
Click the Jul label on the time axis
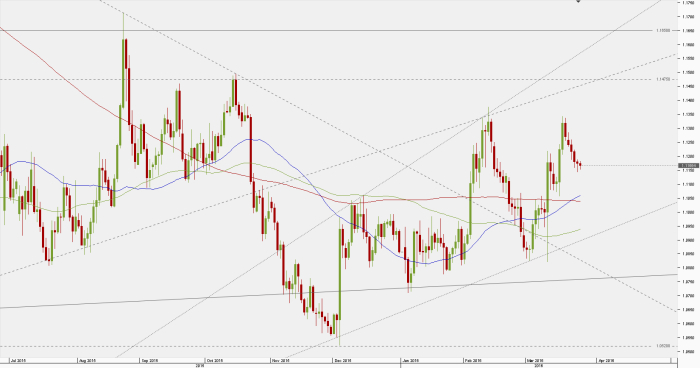(x=17, y=360)
